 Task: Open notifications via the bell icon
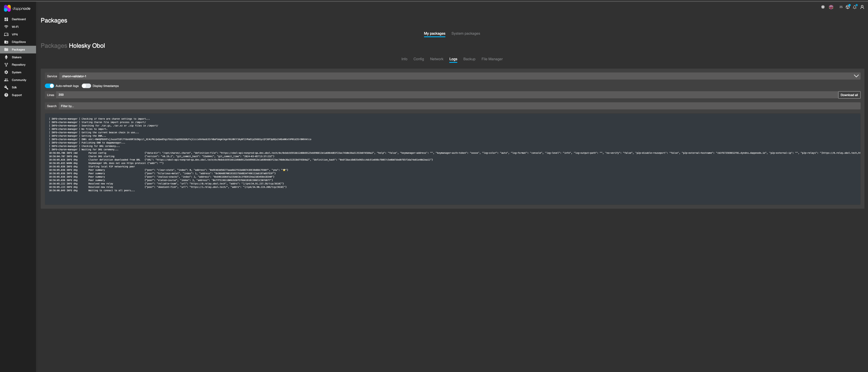point(854,7)
